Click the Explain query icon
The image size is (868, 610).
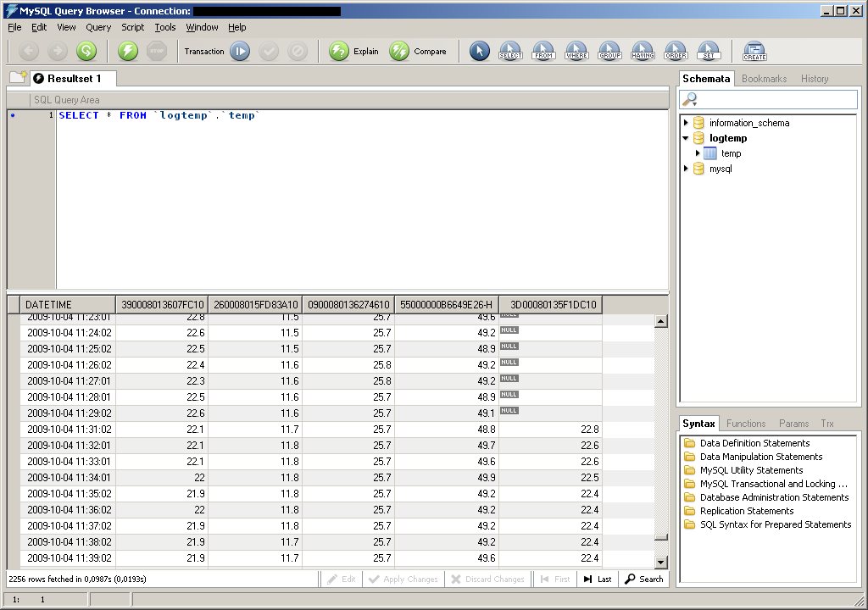pyautogui.click(x=339, y=52)
